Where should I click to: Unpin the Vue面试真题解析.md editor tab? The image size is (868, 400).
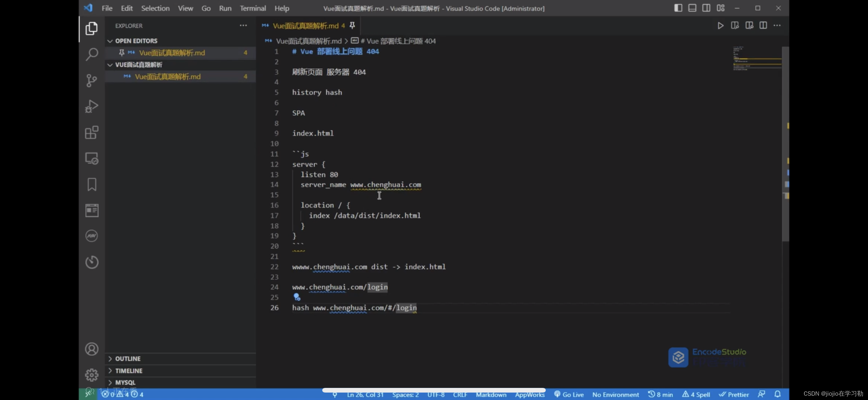click(x=352, y=26)
